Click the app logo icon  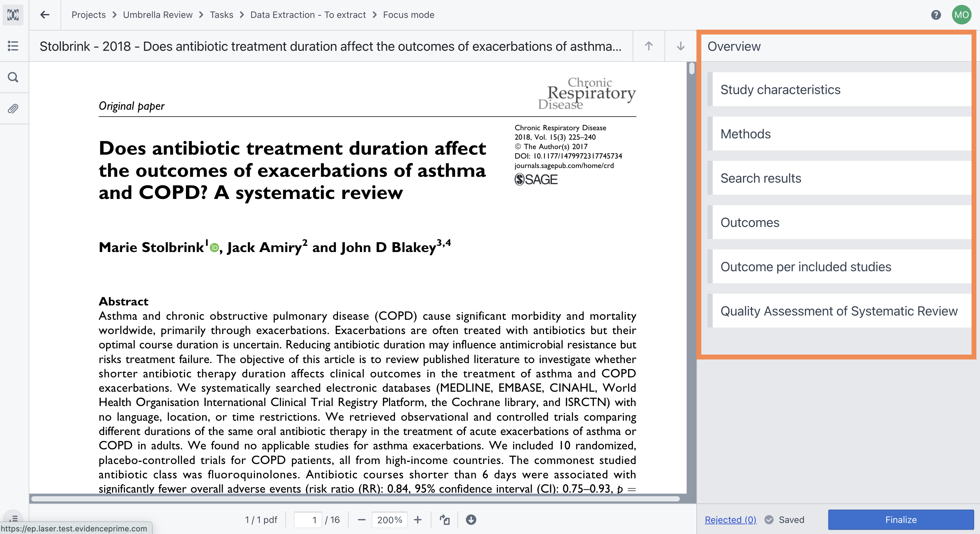tap(13, 15)
